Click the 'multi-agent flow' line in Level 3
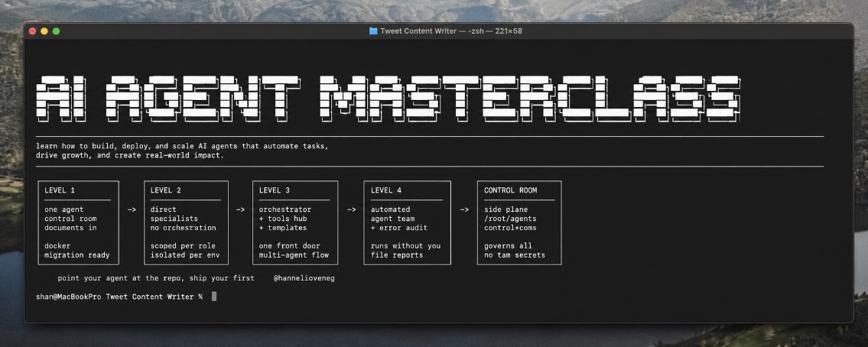This screenshot has width=868, height=347. click(x=294, y=255)
